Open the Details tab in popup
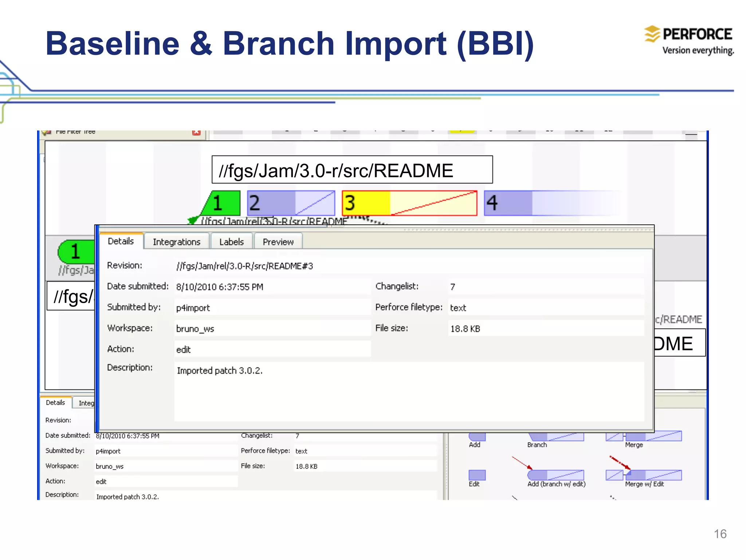 coord(121,241)
